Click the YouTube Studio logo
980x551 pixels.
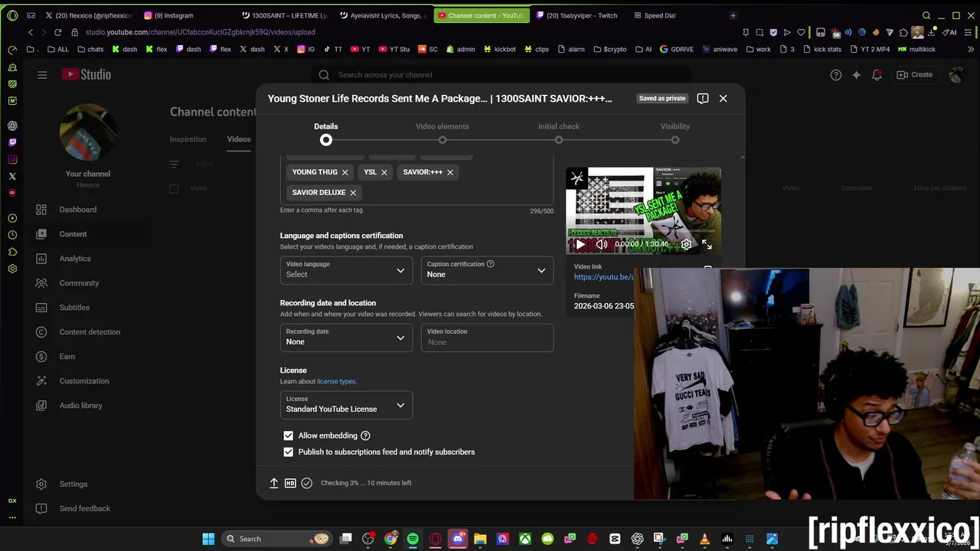click(87, 74)
